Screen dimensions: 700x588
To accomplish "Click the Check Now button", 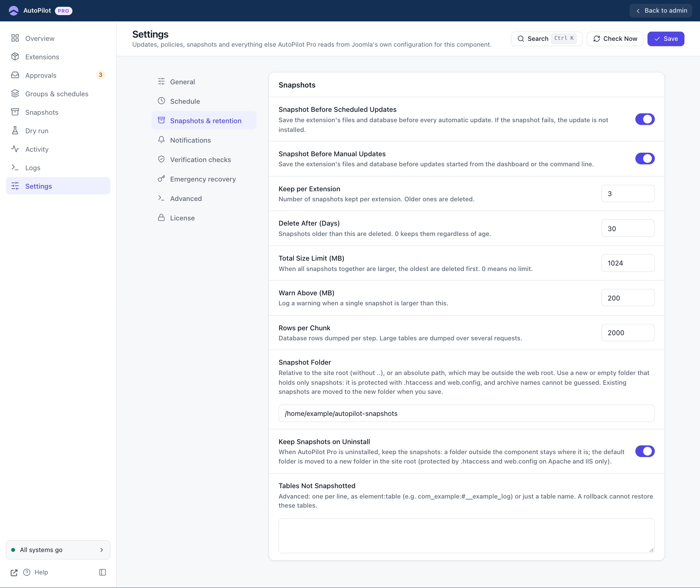I will click(x=615, y=39).
